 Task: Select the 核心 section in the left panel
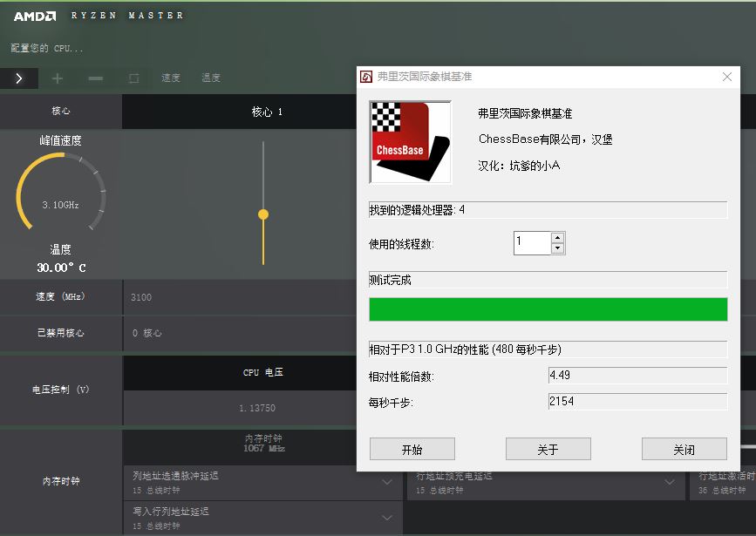pyautogui.click(x=60, y=111)
